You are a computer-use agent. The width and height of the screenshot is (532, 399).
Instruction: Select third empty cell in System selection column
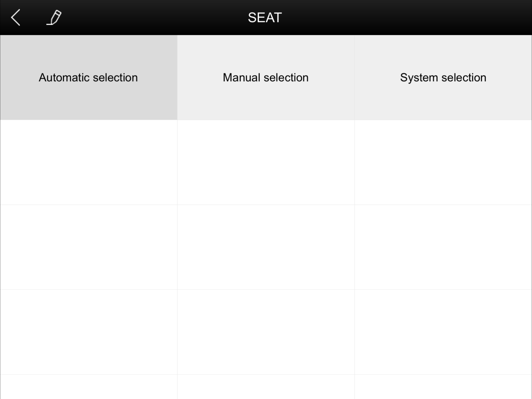[443, 332]
